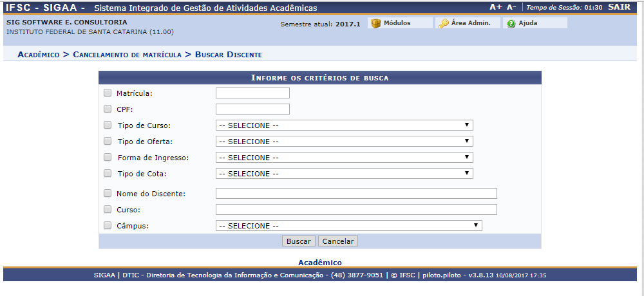Click the Módulos box icon
This screenshot has width=644, height=296.
pyautogui.click(x=376, y=23)
